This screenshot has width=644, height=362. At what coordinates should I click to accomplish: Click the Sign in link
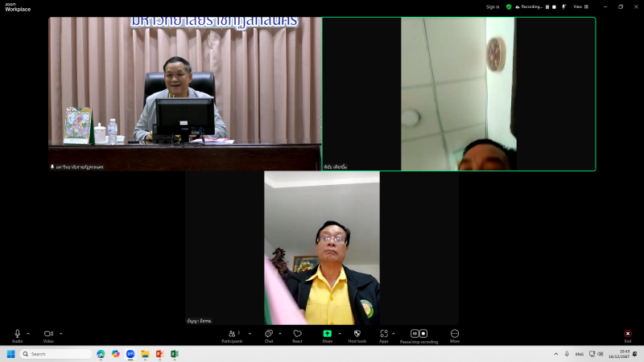click(493, 6)
